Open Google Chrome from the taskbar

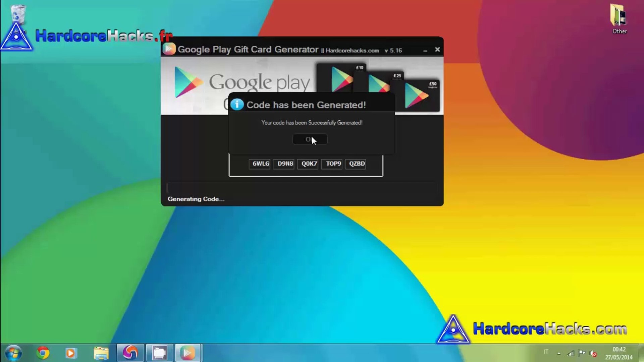point(42,353)
